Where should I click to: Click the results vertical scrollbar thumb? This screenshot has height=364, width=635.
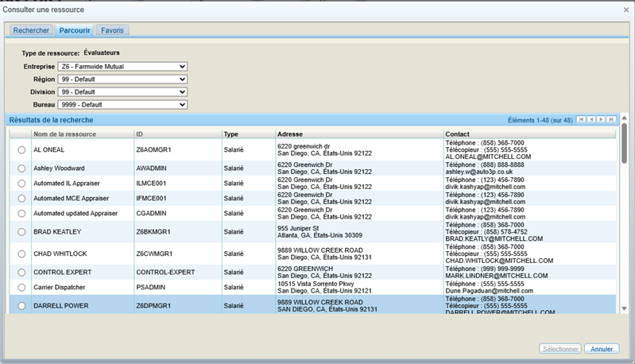pos(624,143)
